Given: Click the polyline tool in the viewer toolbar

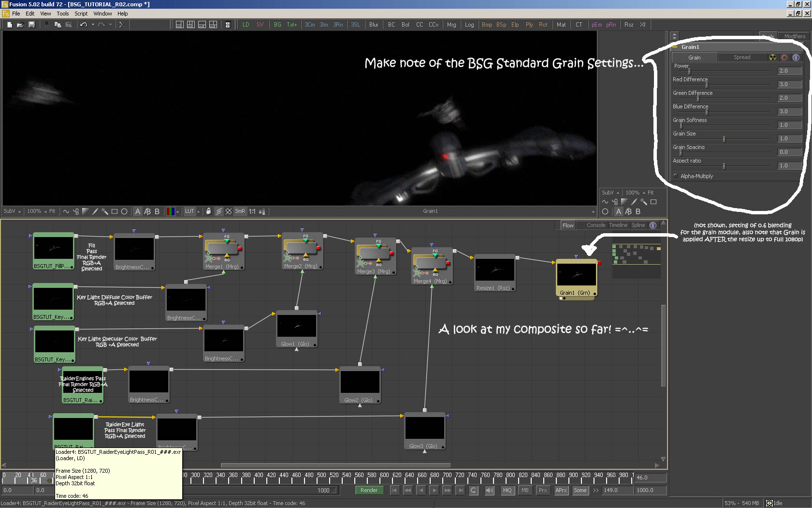Looking at the screenshot, I should click(66, 211).
